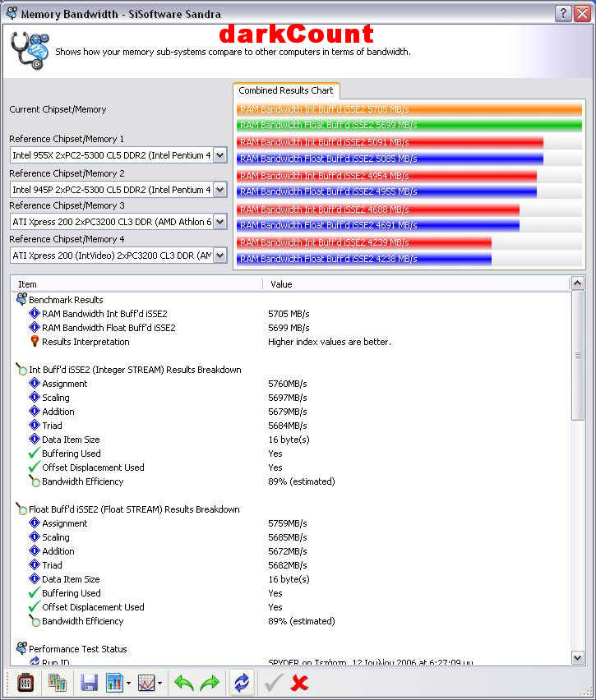Click the 5759MB/s Float Assignment value
The image size is (596, 700).
point(288,523)
